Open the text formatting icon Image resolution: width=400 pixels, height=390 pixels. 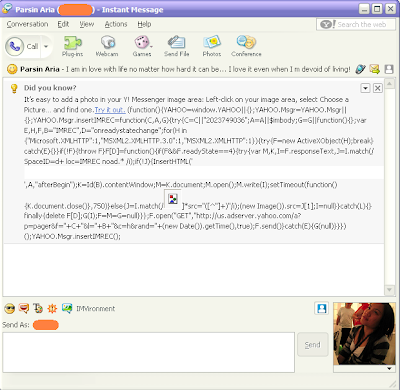point(38,309)
